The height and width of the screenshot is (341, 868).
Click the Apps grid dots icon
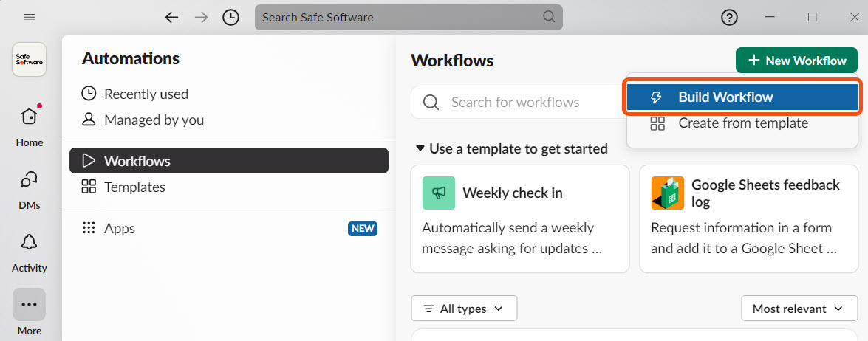tap(89, 228)
